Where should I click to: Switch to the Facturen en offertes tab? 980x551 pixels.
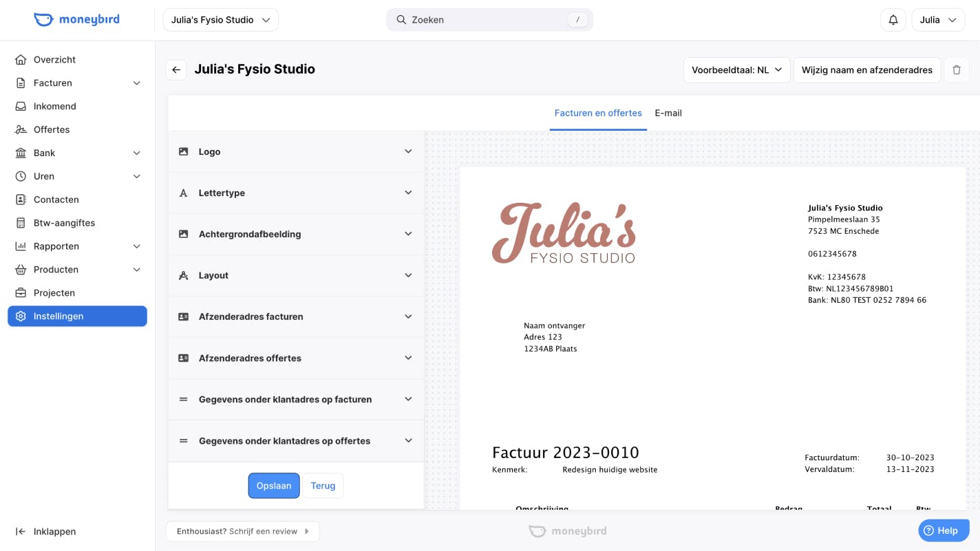pyautogui.click(x=598, y=113)
